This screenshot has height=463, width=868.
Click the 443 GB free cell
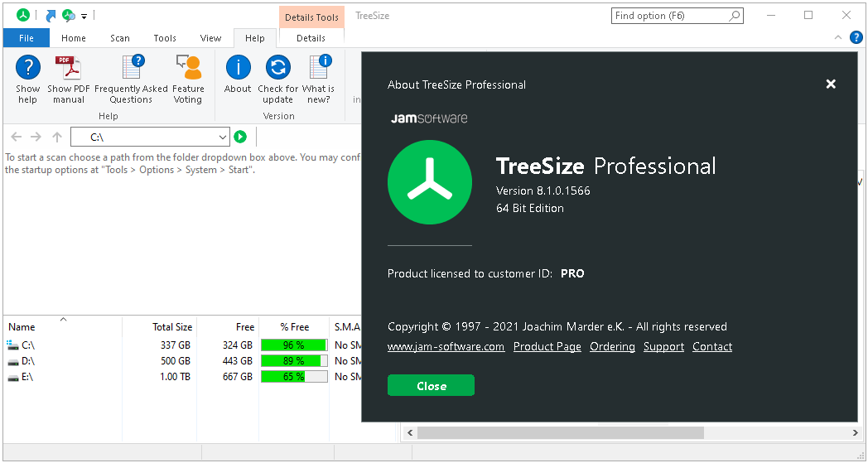point(238,361)
